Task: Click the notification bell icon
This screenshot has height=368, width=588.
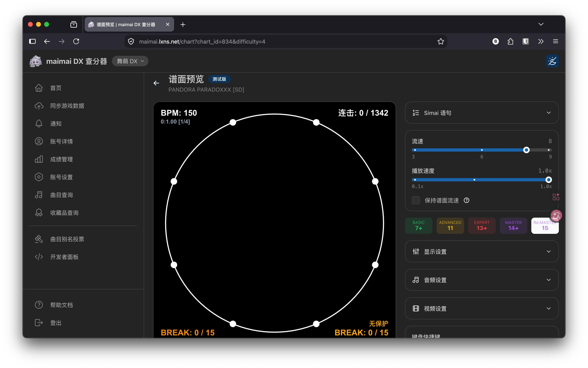Action: 39,124
